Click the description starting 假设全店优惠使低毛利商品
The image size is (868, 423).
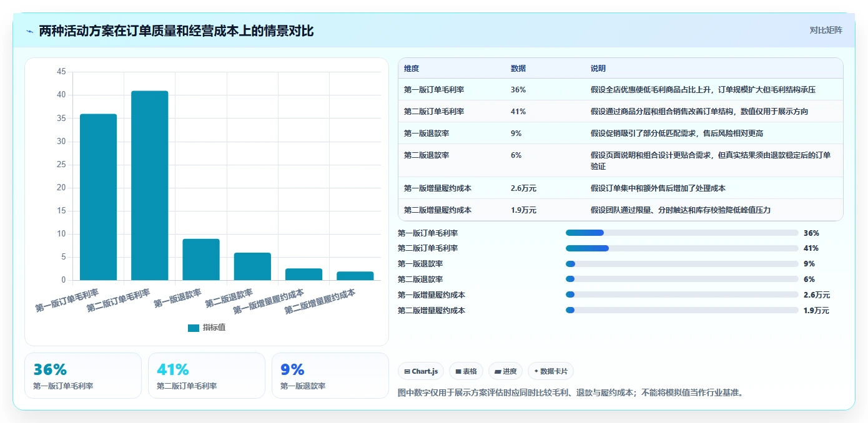pyautogui.click(x=703, y=90)
